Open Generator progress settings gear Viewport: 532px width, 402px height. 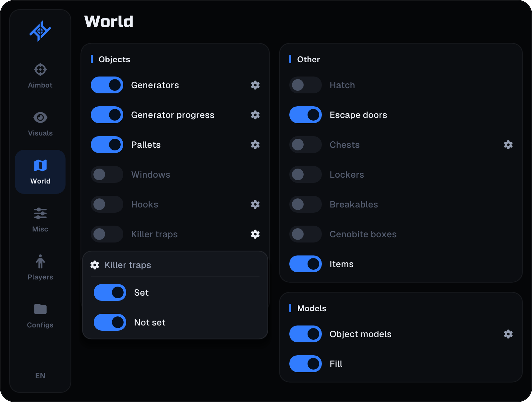pos(255,115)
